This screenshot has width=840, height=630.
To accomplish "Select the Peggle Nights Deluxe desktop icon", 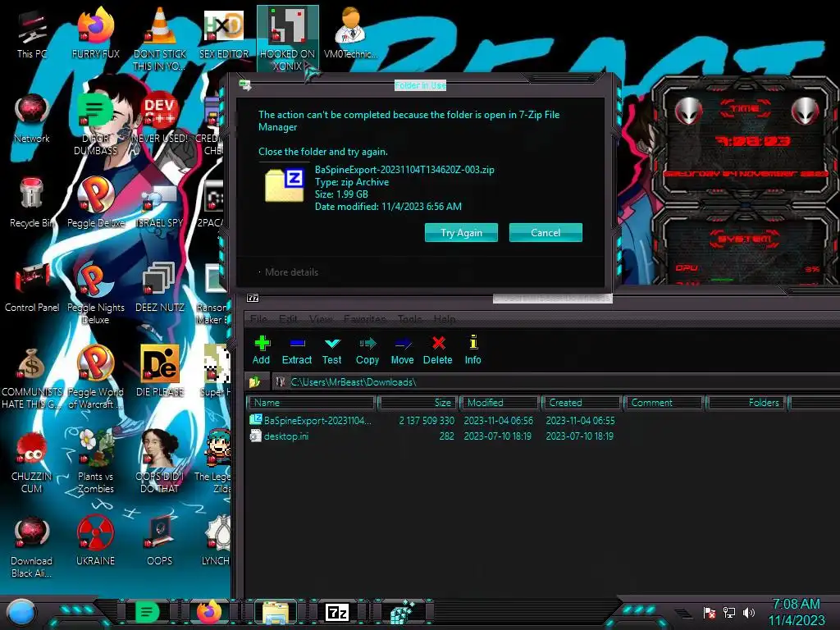I will pyautogui.click(x=96, y=294).
